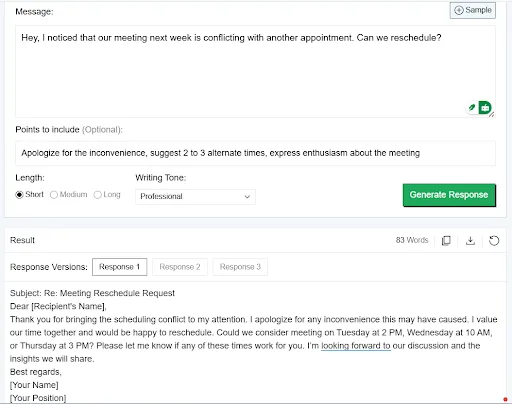Click the 'Subject: Re: Meeting Reschedule Request' line
This screenshot has height=404, width=512.
coord(92,293)
